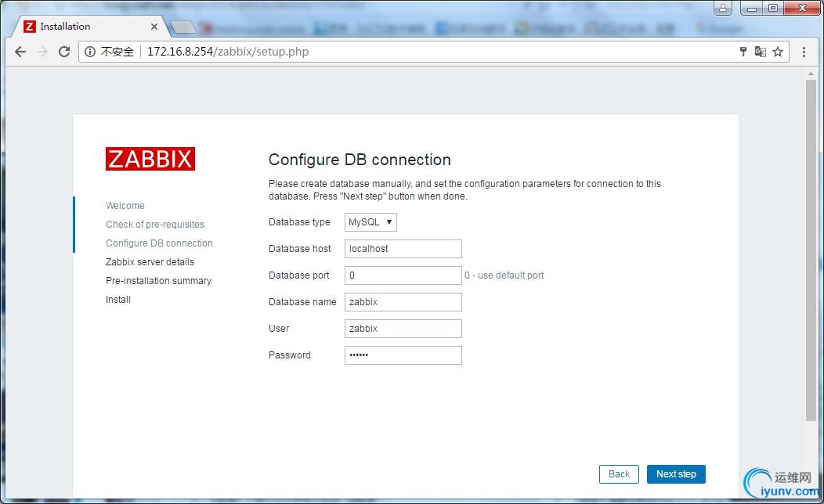Image resolution: width=824 pixels, height=504 pixels.
Task: Click the browser forward arrow
Action: point(42,52)
